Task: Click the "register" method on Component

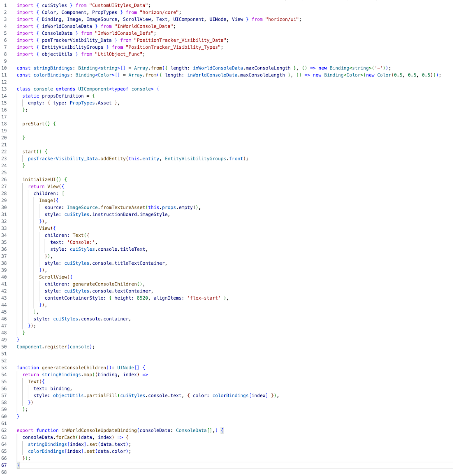Action: coord(56,347)
